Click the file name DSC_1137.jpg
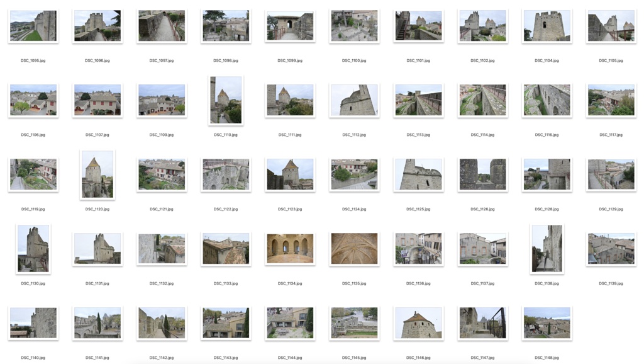644x364 pixels. pyautogui.click(x=482, y=283)
